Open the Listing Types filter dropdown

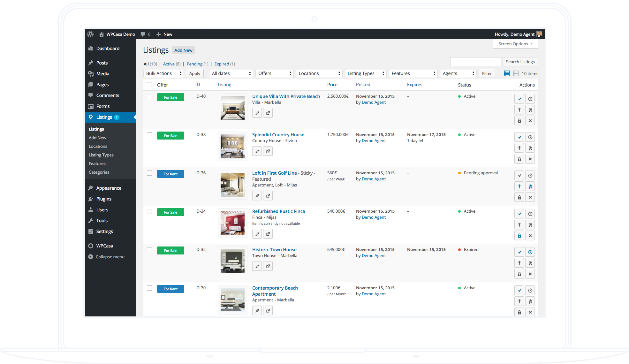(366, 73)
